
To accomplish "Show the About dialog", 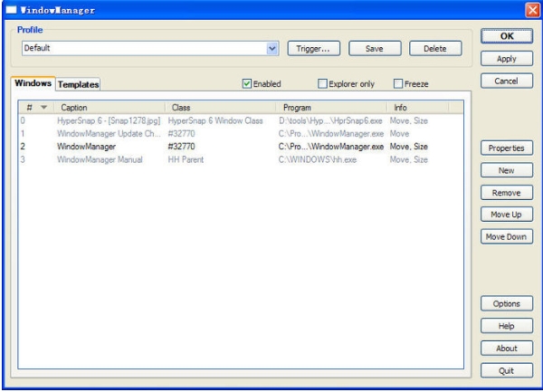I will point(507,348).
